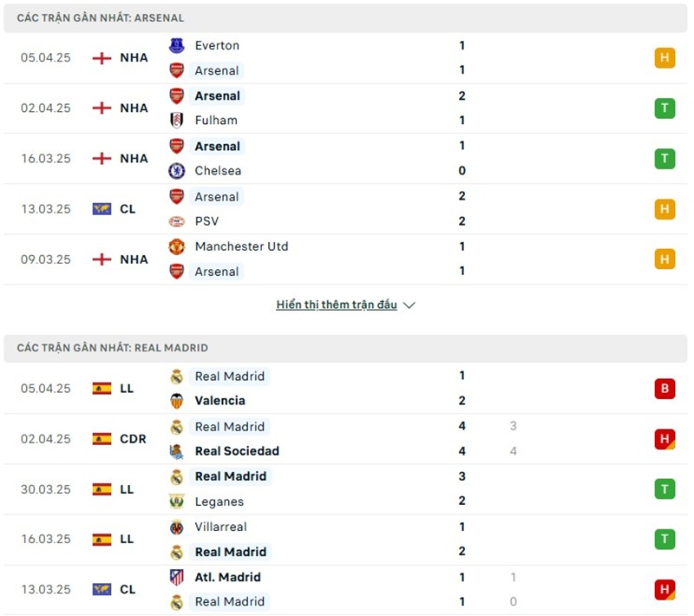
Task: Click the Real Sociedad crest icon
Action: tap(177, 451)
